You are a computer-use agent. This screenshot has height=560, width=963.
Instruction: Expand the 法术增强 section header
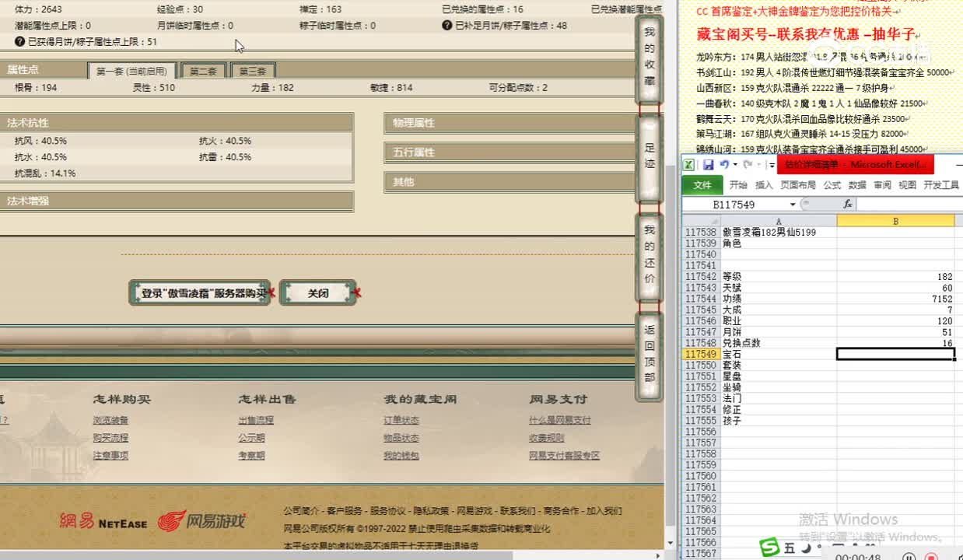coord(176,201)
